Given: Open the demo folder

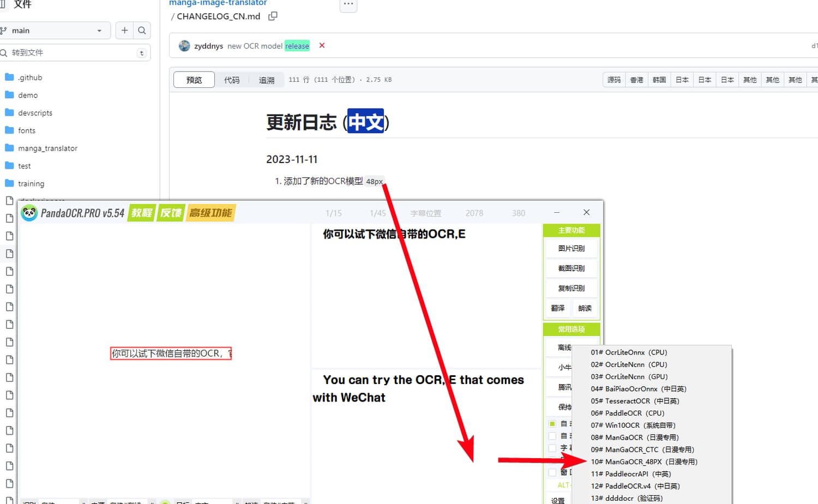Looking at the screenshot, I should coord(28,95).
